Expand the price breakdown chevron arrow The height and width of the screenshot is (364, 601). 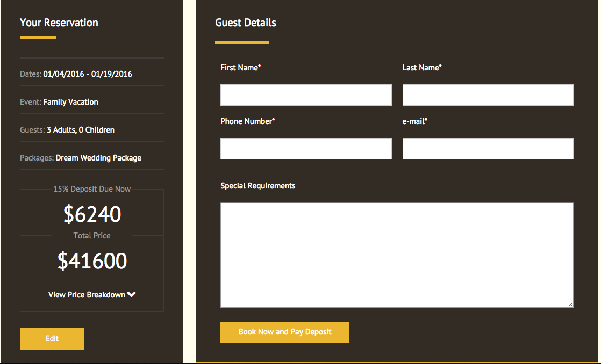[x=132, y=295]
